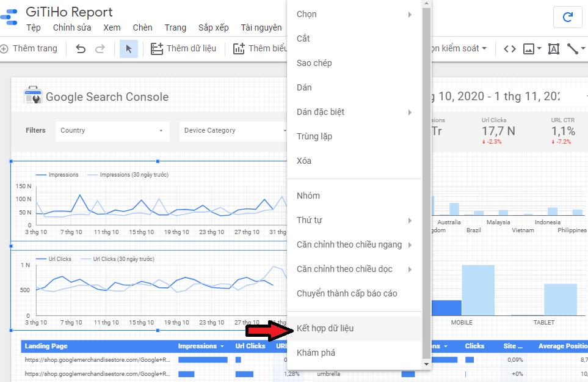
Task: Sort table by Impressions column header
Action: click(201, 347)
